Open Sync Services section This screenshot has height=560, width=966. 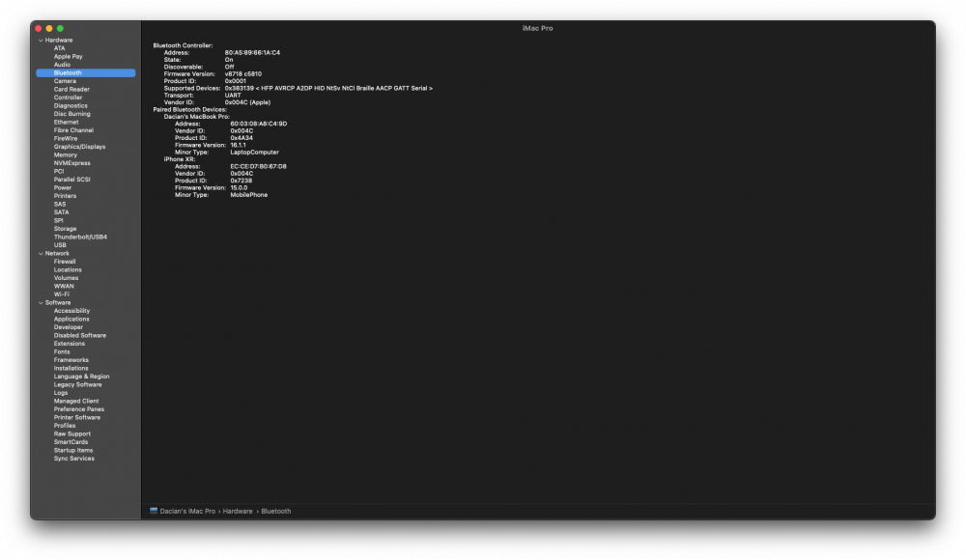(74, 459)
